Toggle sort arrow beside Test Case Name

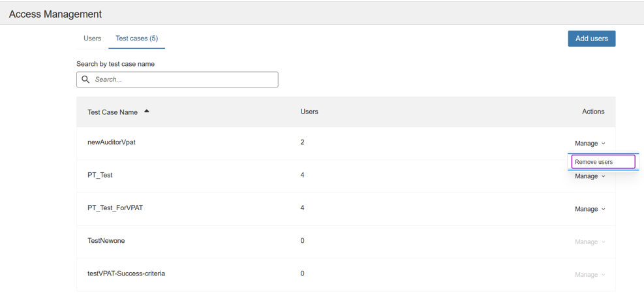[x=147, y=111]
